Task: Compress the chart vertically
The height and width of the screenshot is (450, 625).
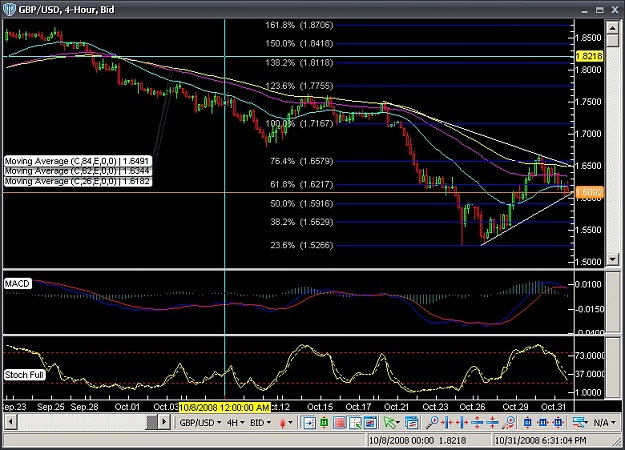Action: (x=492, y=422)
